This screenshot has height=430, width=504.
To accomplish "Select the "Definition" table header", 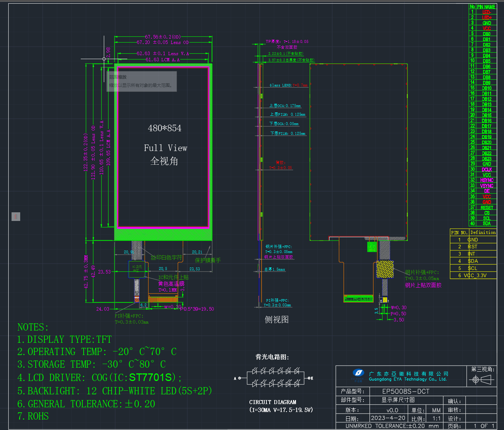I will (483, 232).
